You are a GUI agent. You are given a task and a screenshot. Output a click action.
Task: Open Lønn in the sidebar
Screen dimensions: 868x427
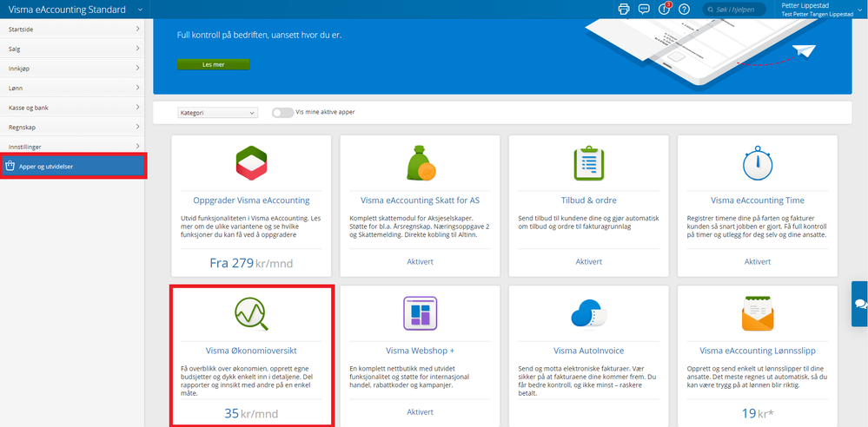72,88
